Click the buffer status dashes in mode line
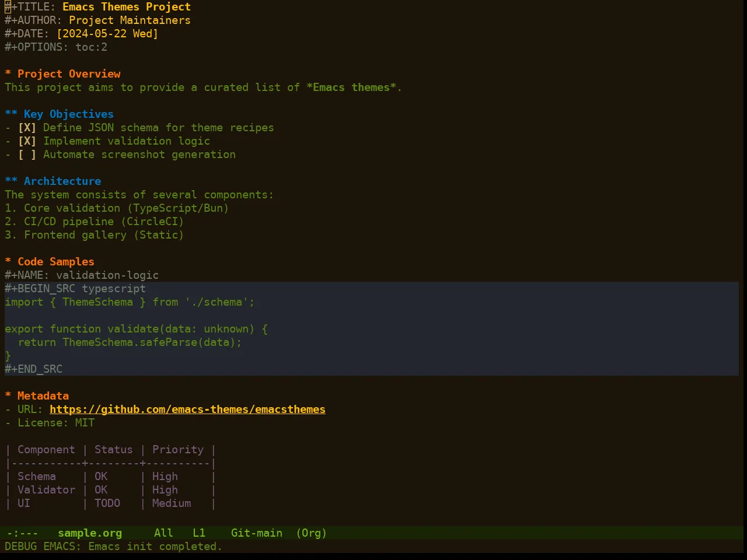The width and height of the screenshot is (747, 560). coord(23,533)
